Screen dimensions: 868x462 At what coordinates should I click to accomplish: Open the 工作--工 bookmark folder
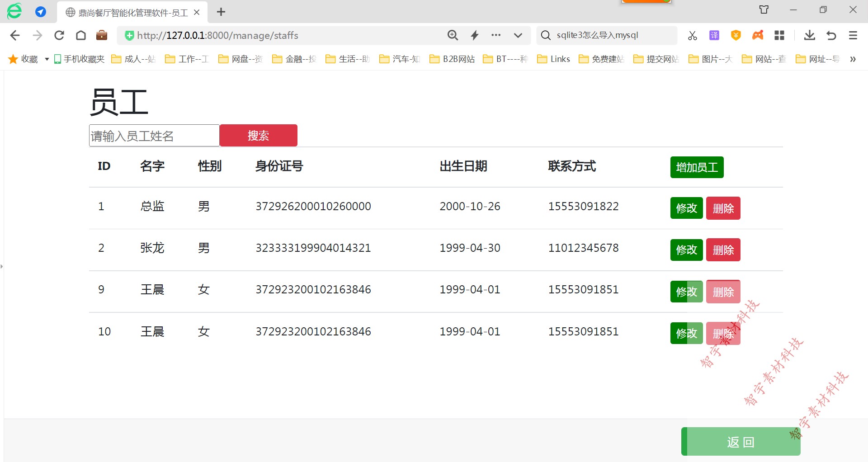[x=187, y=59]
